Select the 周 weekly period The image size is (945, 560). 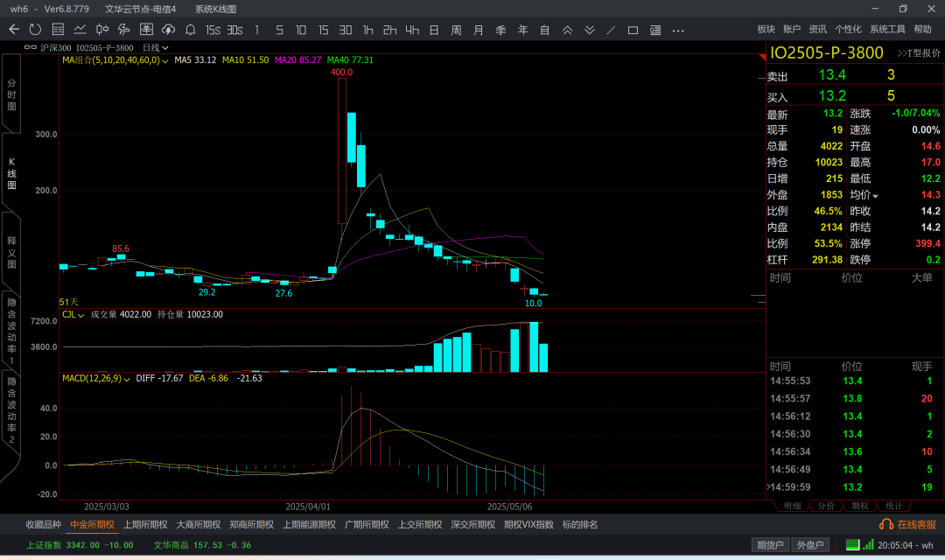click(456, 30)
